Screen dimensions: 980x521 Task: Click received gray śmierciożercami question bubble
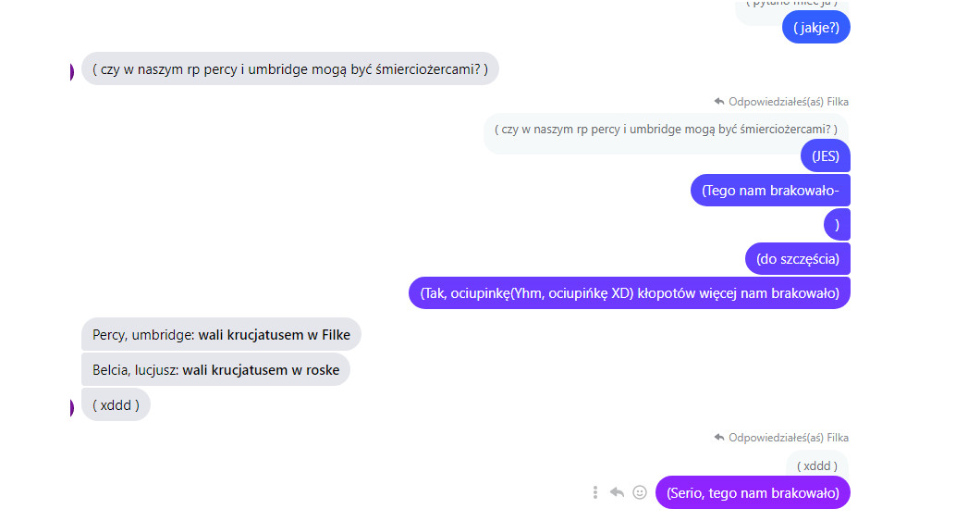coord(290,68)
